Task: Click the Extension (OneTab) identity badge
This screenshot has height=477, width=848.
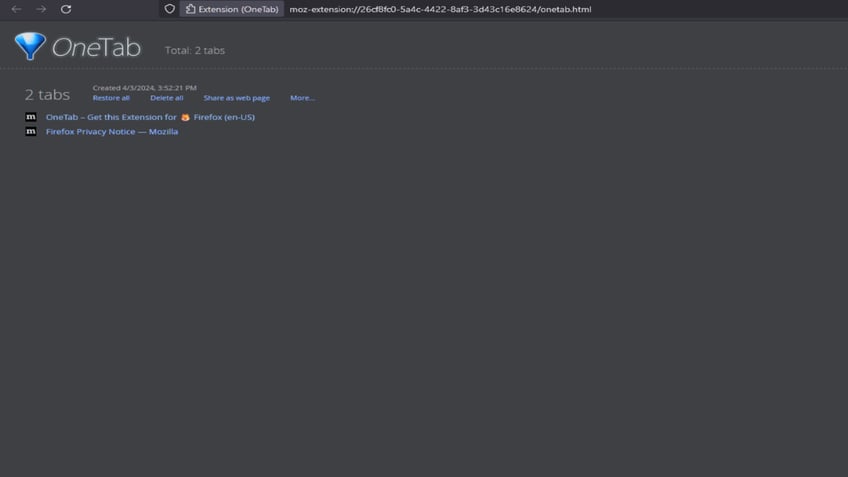Action: 231,9
